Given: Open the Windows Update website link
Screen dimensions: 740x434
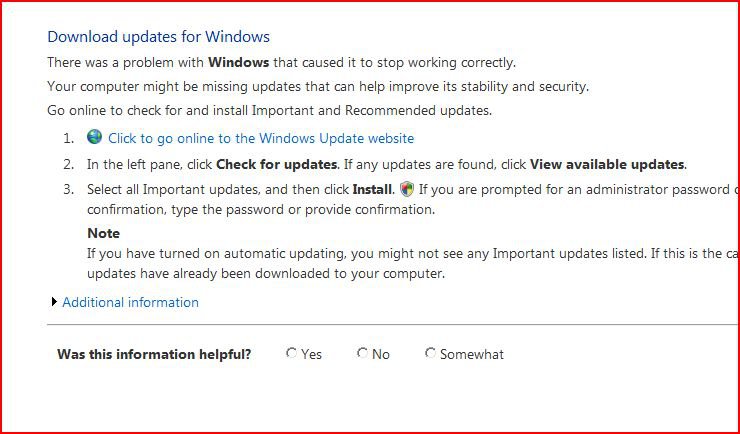Looking at the screenshot, I should coord(261,138).
